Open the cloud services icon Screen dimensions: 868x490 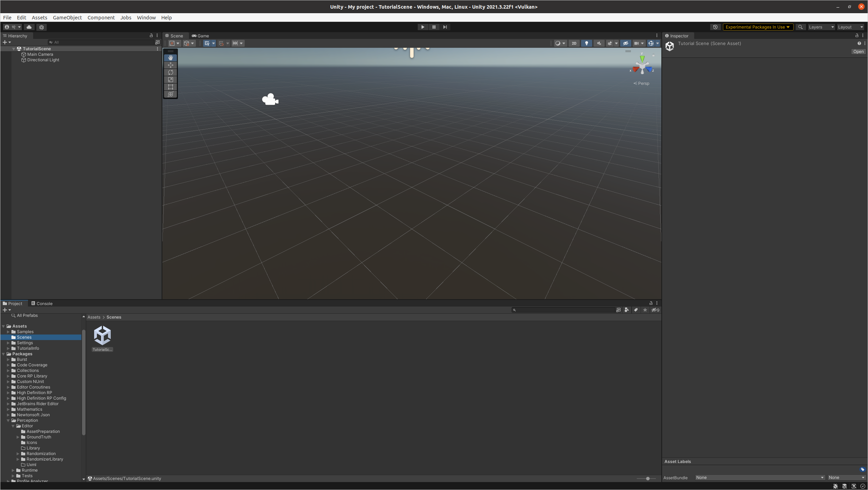(x=29, y=27)
